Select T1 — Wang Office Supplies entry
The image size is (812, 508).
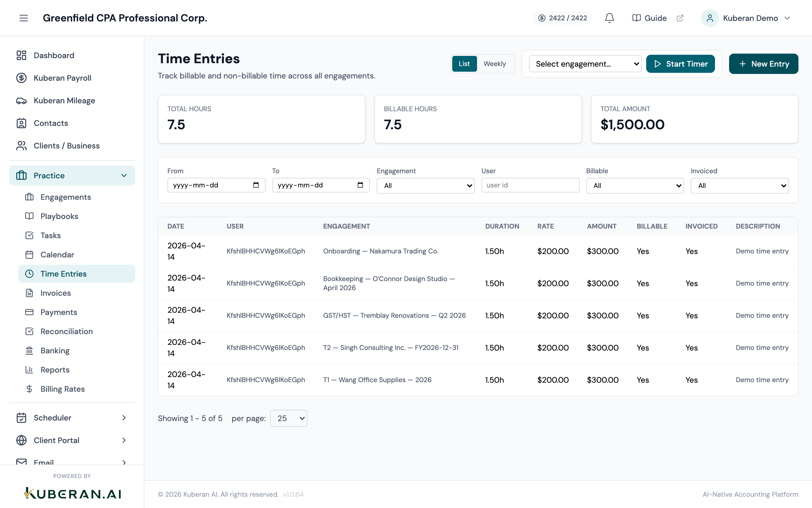pyautogui.click(x=478, y=380)
